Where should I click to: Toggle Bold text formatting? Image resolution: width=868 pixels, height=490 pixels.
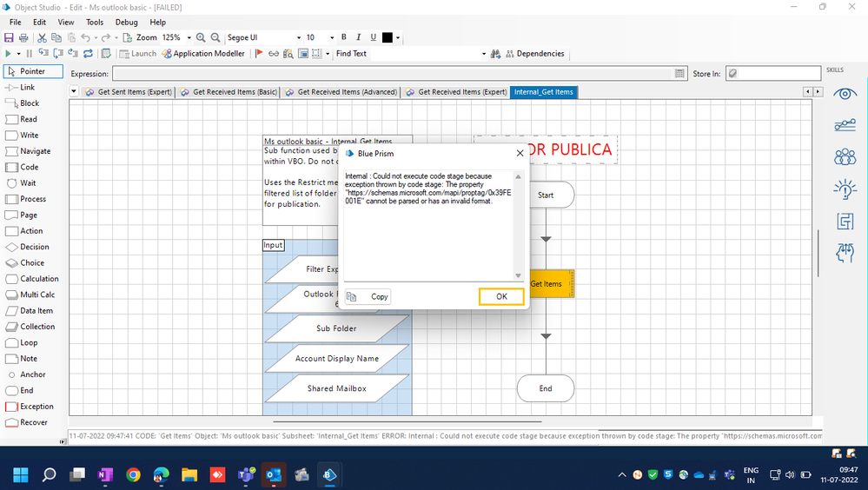344,37
